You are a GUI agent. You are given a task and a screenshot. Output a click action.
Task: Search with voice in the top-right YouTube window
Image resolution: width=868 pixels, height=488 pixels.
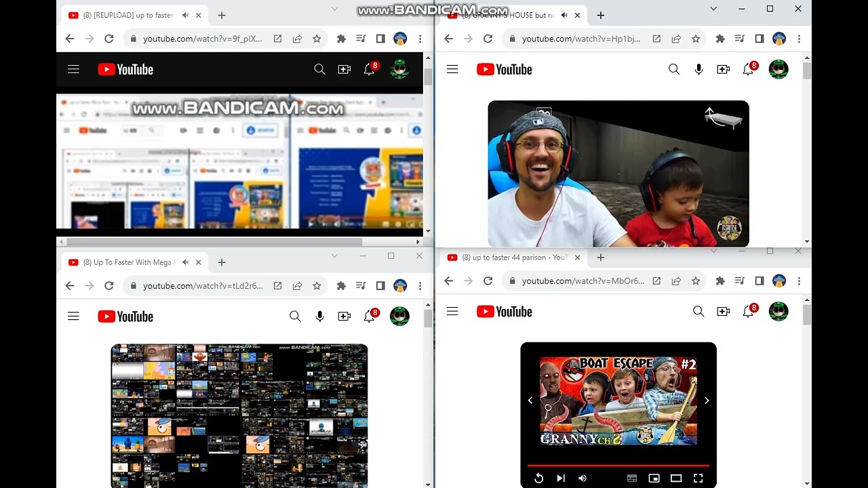pyautogui.click(x=698, y=69)
